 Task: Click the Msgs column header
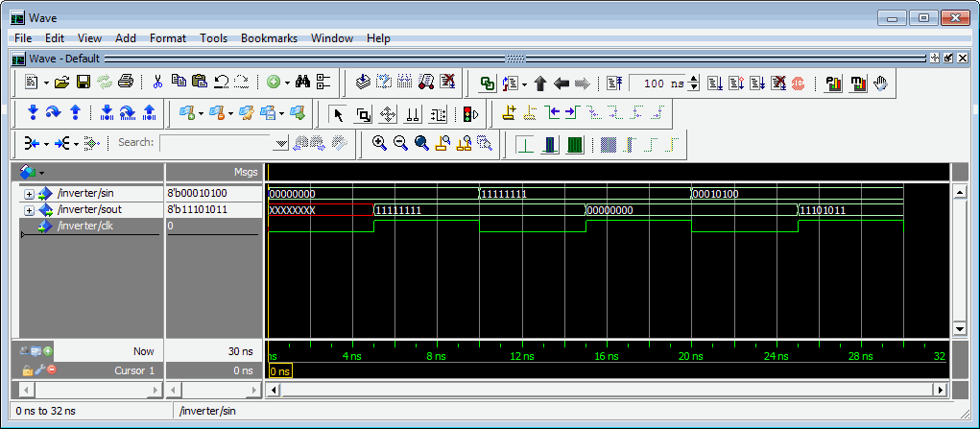click(213, 172)
